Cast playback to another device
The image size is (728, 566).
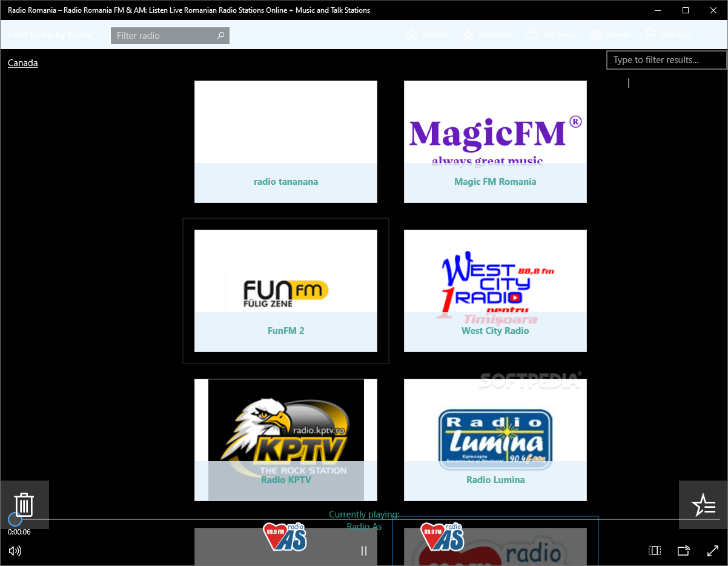pos(683,550)
